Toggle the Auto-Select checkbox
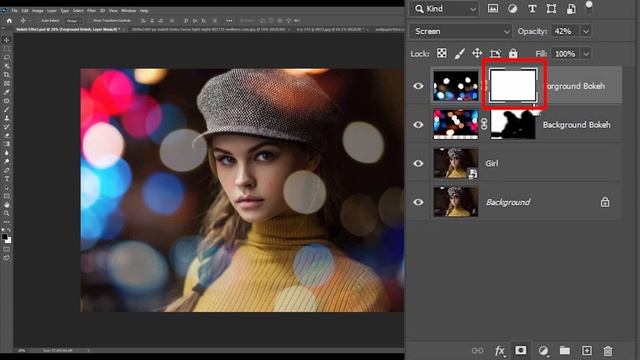Image resolution: width=640 pixels, height=360 pixels. pyautogui.click(x=38, y=20)
